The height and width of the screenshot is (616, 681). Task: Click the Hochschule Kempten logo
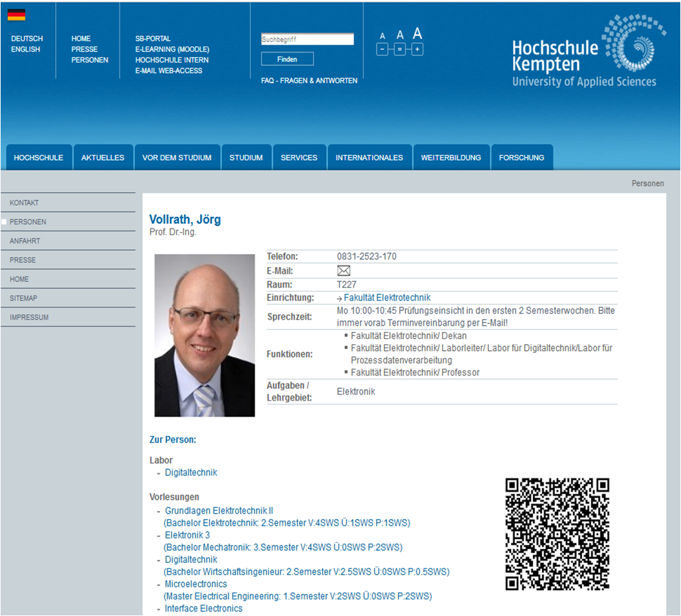tap(583, 53)
